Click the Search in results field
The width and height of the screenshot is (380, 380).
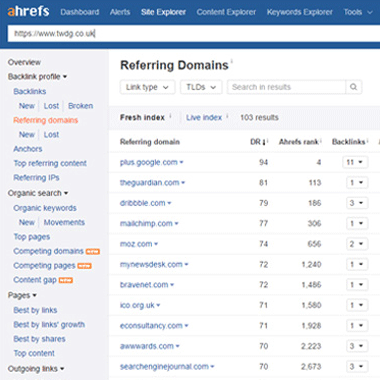tap(286, 87)
